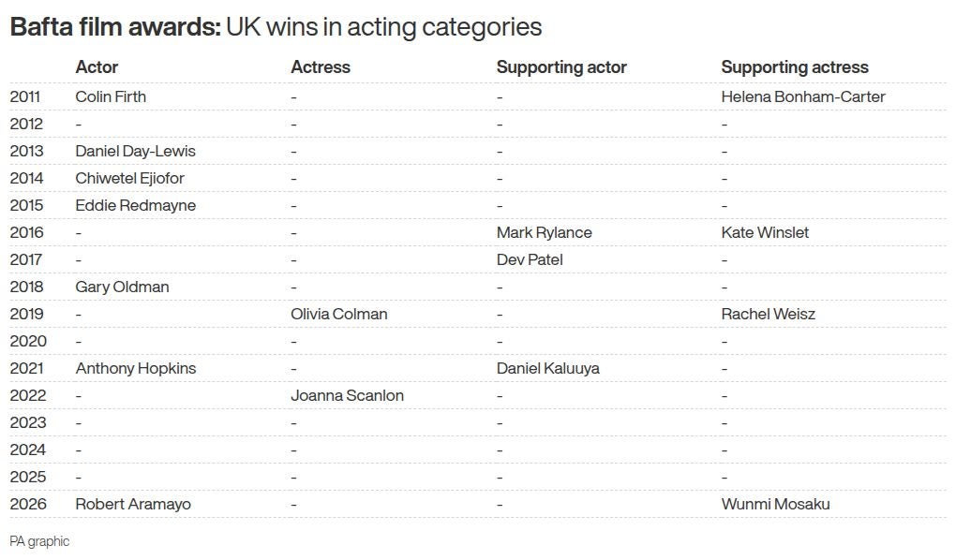Viewport: 956px width, 560px height.
Task: Click Anthony Hopkins in the 2021 row
Action: pos(135,368)
